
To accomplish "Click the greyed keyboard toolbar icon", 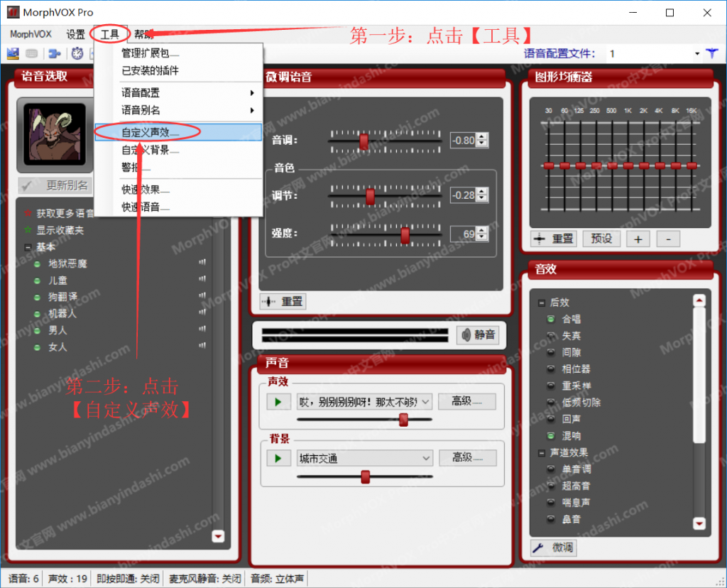I will (31, 54).
